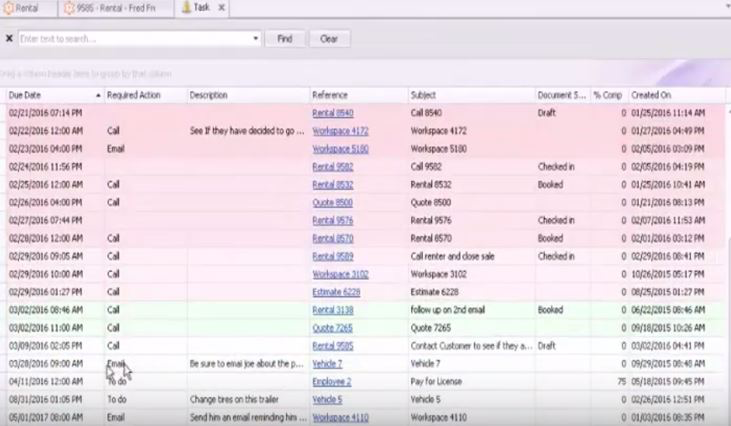The height and width of the screenshot is (426, 731).
Task: Open the Rental 9589 link
Action: (x=333, y=256)
